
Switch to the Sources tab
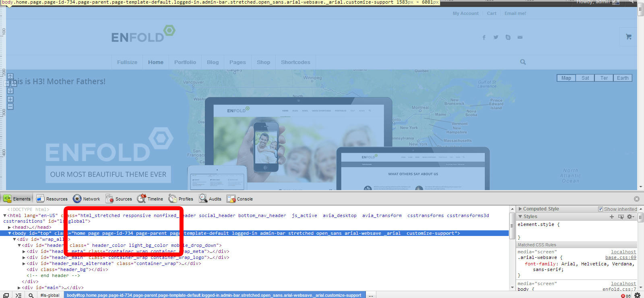point(119,199)
